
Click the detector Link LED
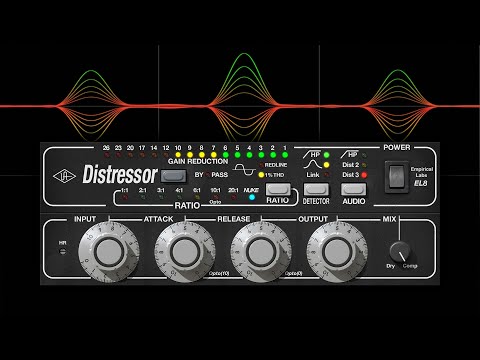326,174
